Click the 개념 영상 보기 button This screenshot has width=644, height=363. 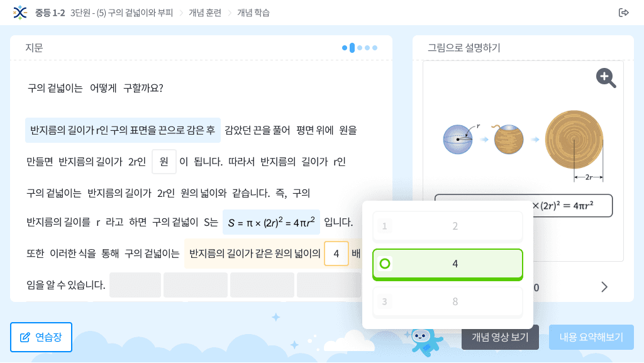(x=500, y=337)
